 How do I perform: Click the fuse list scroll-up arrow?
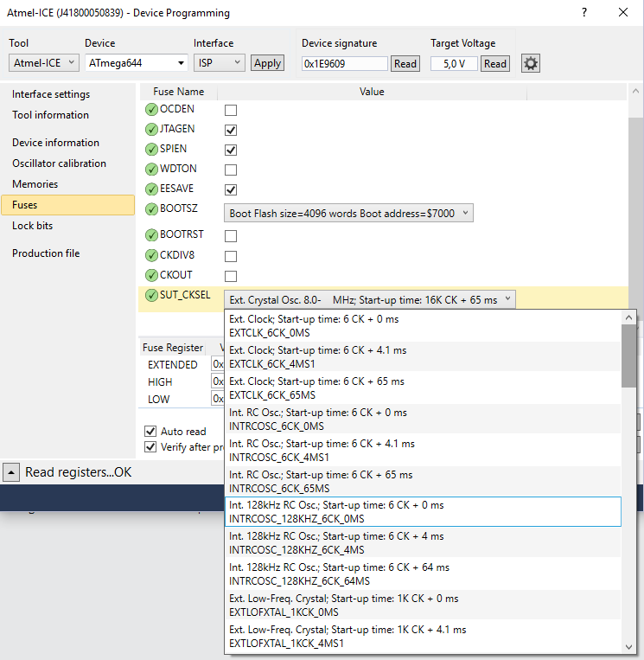635,92
